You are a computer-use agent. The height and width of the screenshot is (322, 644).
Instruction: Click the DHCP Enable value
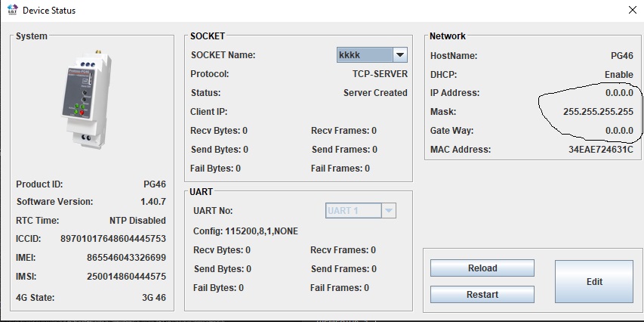(x=618, y=75)
